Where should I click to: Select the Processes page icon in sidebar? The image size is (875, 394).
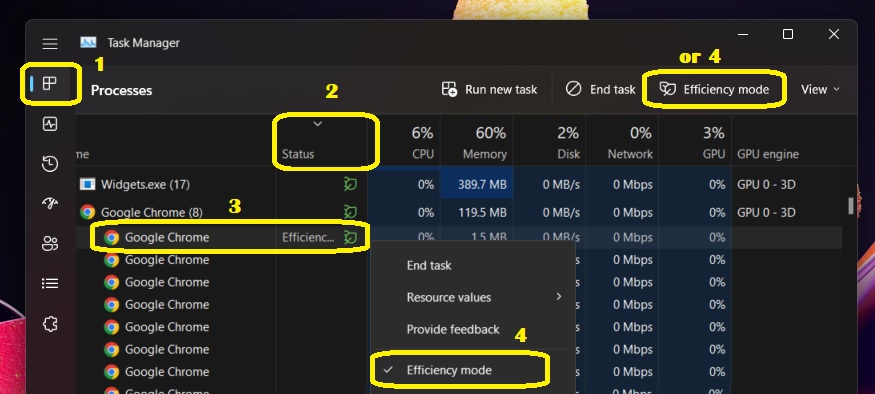click(50, 84)
